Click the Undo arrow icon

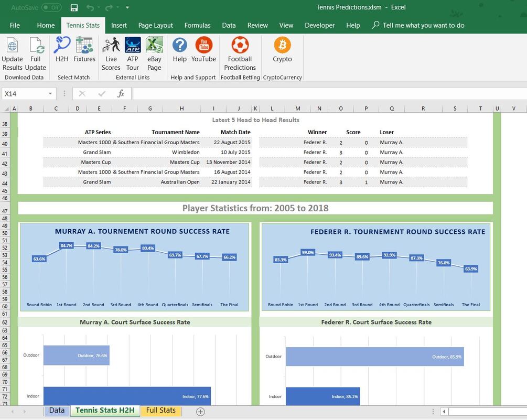90,7
